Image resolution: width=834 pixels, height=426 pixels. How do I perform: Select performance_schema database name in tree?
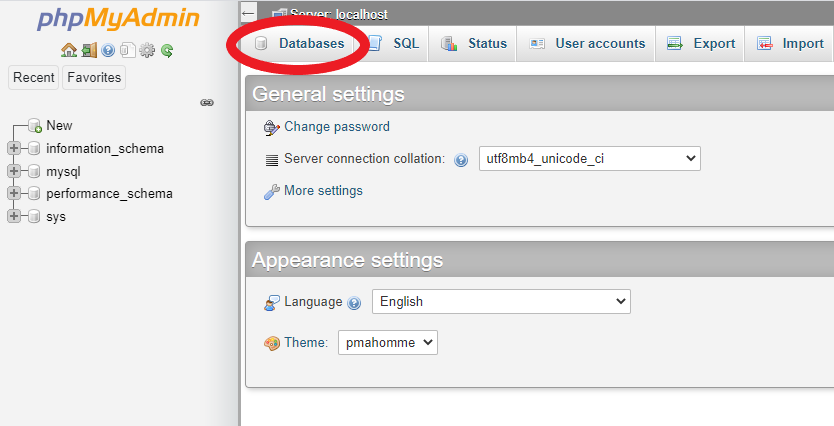tap(109, 194)
